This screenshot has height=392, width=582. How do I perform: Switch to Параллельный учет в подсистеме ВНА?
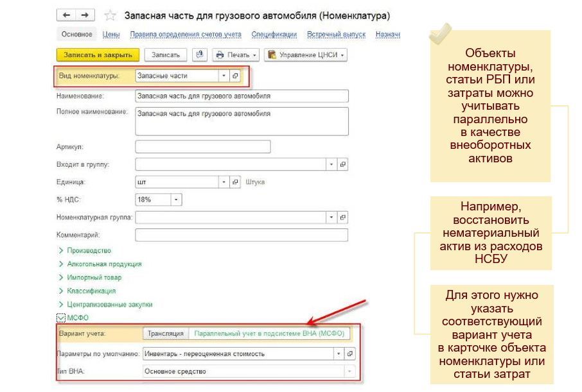(269, 334)
